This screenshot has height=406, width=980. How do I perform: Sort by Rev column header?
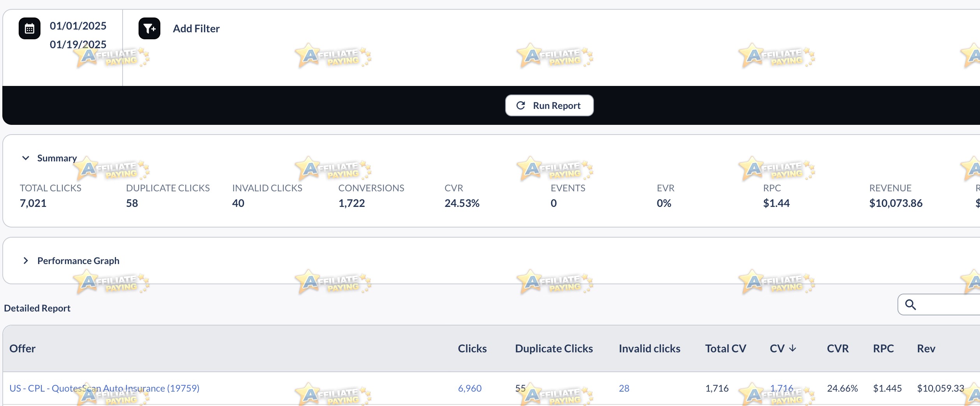926,348
